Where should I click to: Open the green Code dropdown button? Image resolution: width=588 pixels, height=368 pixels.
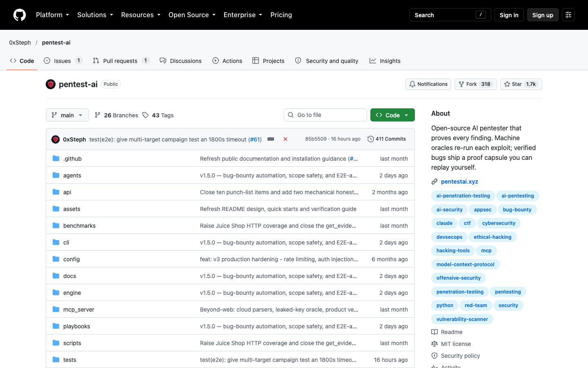pos(392,115)
